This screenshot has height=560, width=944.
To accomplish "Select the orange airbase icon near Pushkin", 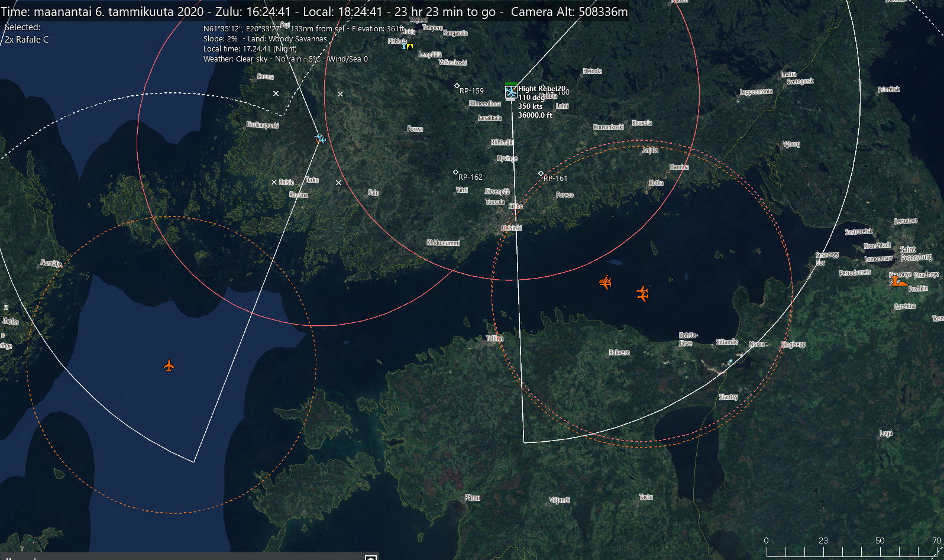I will [899, 281].
